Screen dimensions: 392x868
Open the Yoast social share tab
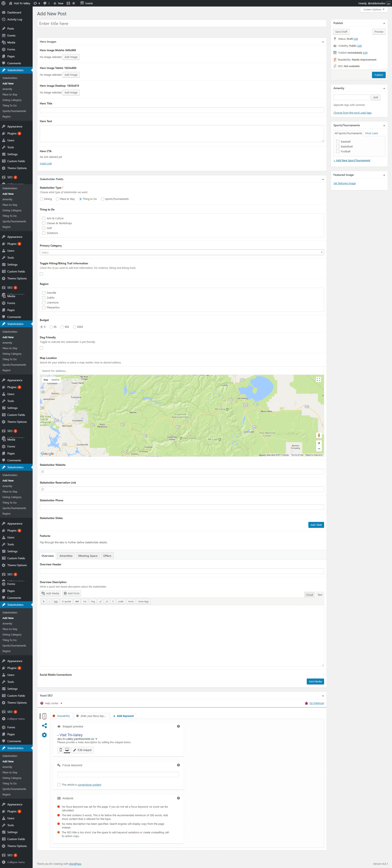click(44, 725)
